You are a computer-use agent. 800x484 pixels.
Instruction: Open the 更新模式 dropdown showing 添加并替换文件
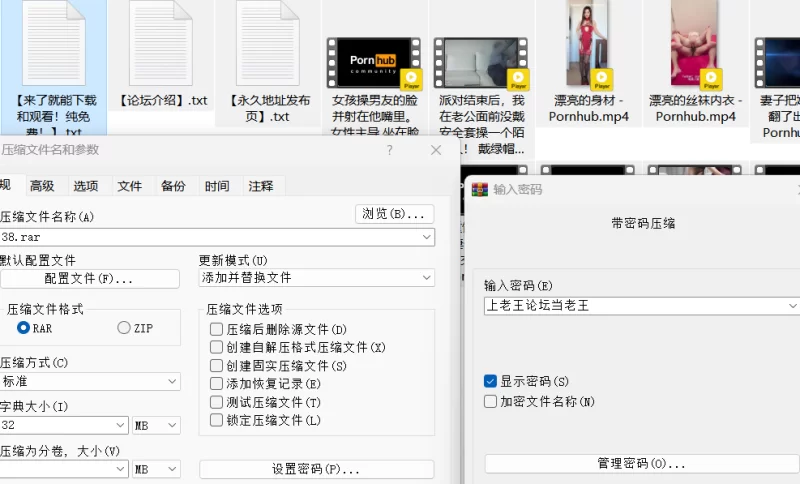pos(316,278)
